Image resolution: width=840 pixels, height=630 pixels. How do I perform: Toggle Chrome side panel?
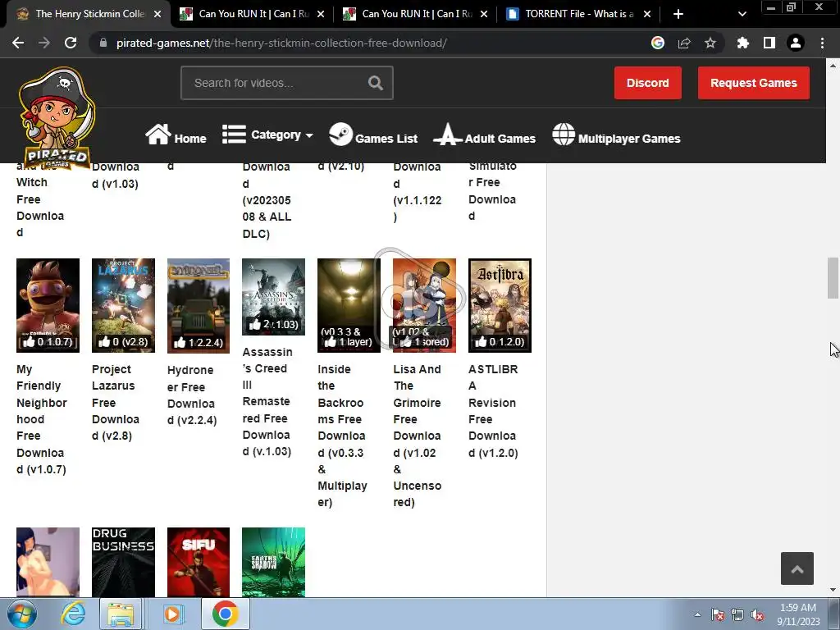[769, 43]
